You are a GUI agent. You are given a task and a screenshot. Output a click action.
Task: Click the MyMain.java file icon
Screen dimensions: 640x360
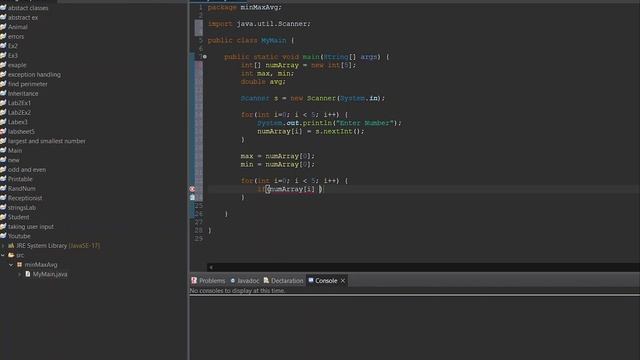pyautogui.click(x=28, y=274)
